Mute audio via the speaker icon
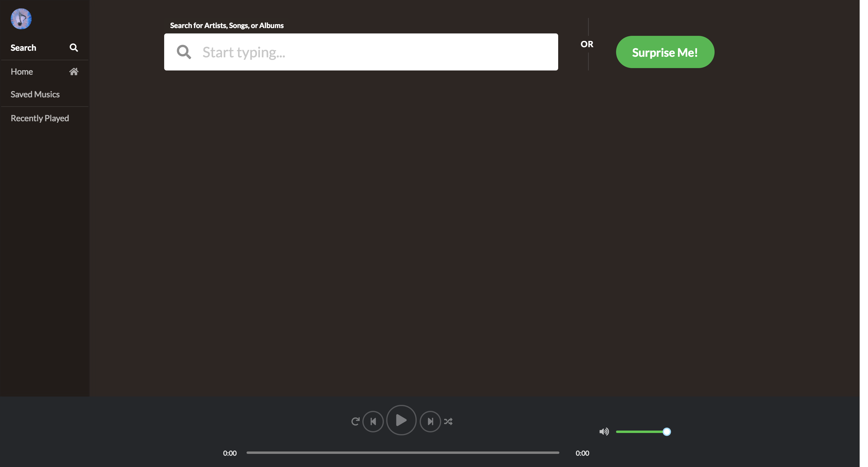 click(x=604, y=431)
